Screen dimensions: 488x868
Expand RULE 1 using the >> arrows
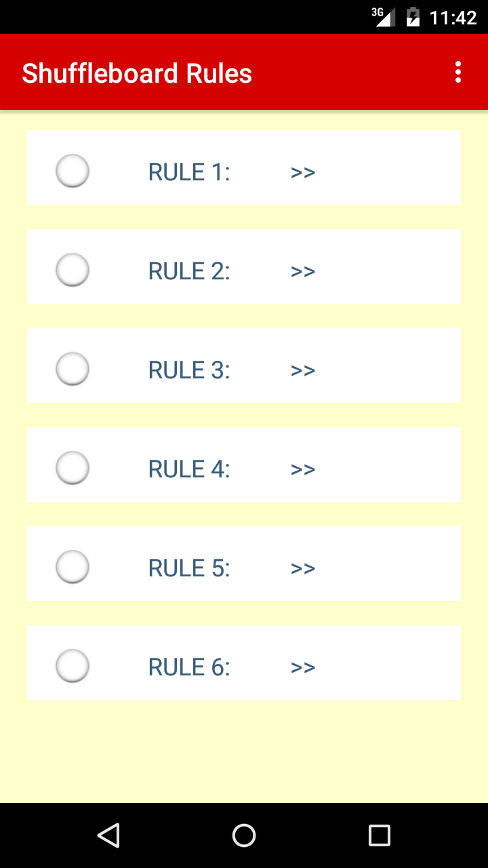point(303,172)
